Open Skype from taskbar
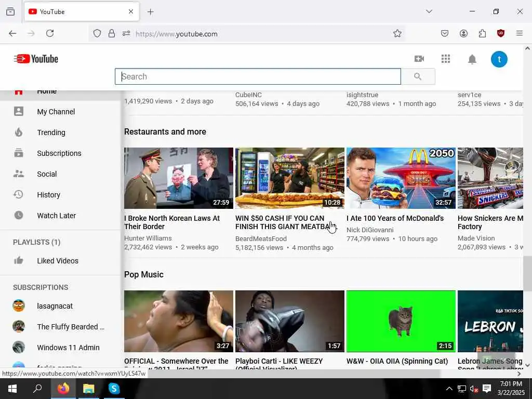This screenshot has height=399, width=532. [x=114, y=389]
